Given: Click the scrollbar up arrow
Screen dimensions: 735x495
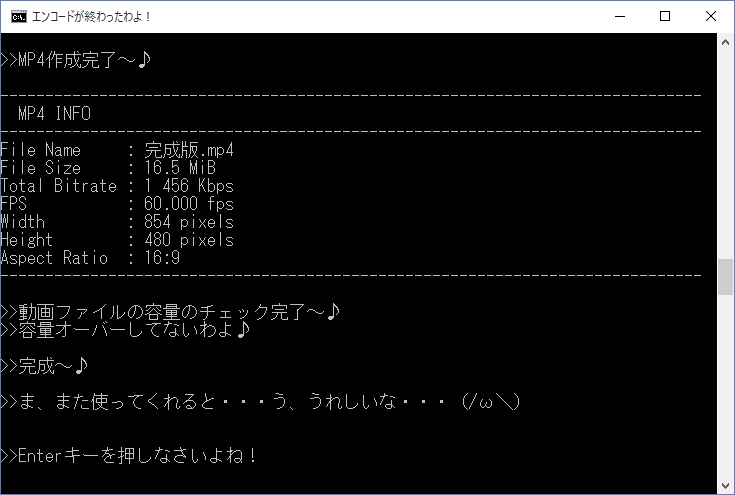Looking at the screenshot, I should click(725, 42).
